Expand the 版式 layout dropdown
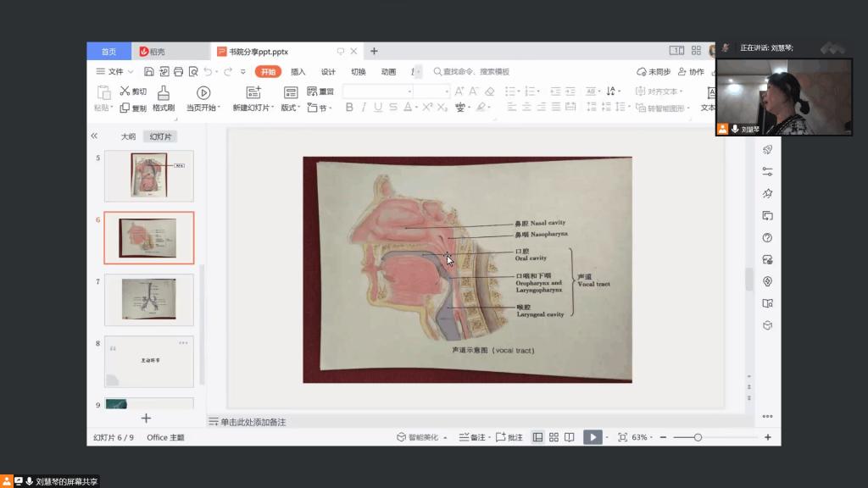Image resolution: width=868 pixels, height=488 pixels. [x=291, y=108]
